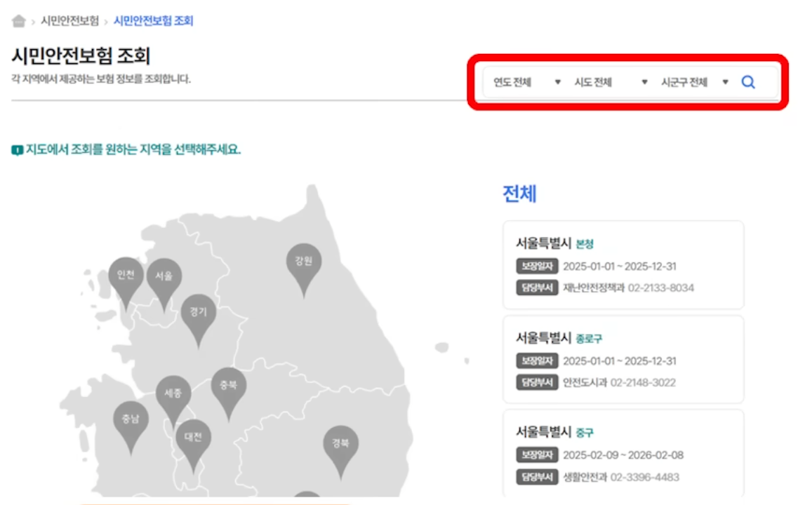
Task: Click 보장일자 badge in the 종로구 card
Action: tap(537, 361)
